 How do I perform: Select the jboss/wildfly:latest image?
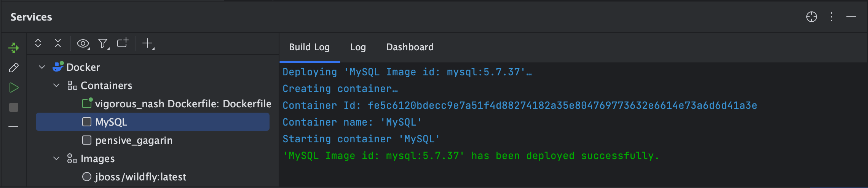[140, 177]
